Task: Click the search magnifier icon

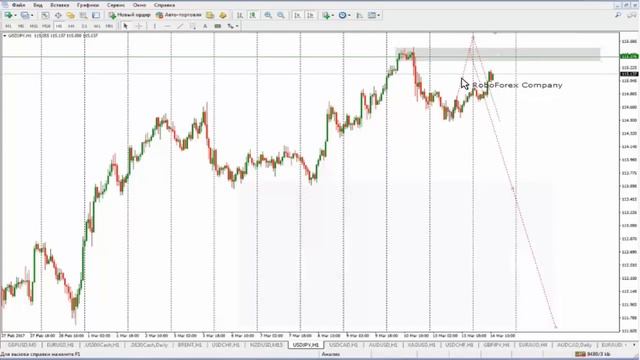Action: 618,15
